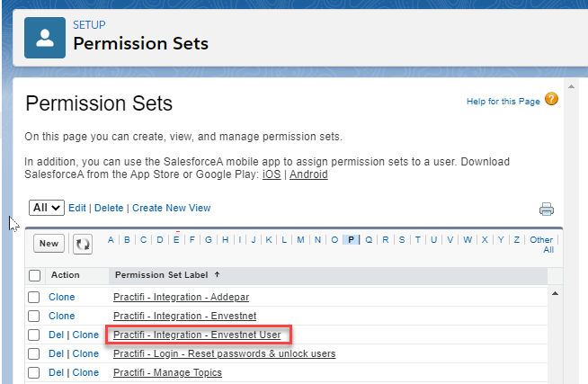Open Help for this Page link

[503, 102]
